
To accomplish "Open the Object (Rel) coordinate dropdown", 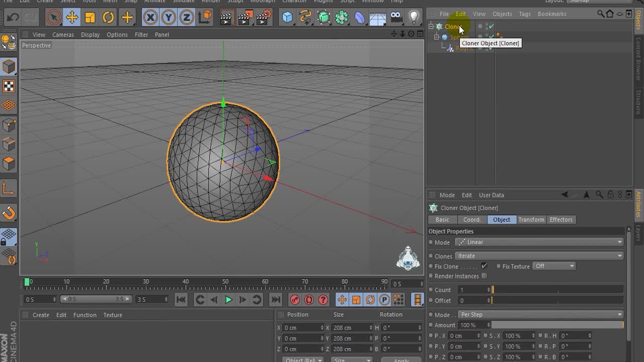I will 302,360.
